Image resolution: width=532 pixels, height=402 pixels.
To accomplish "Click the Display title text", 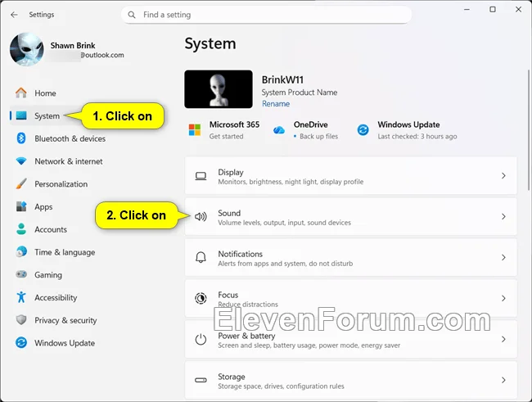I will [231, 173].
